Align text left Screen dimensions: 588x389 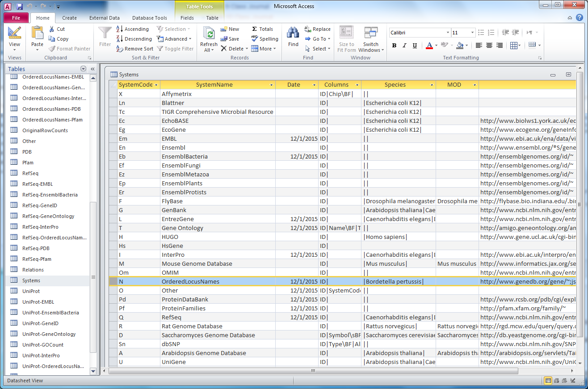(479, 45)
